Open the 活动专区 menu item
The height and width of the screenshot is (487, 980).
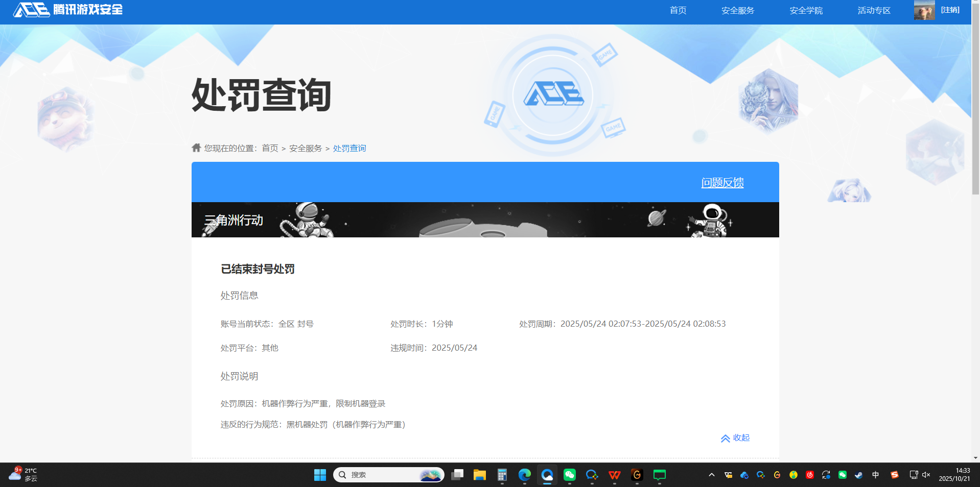[873, 10]
